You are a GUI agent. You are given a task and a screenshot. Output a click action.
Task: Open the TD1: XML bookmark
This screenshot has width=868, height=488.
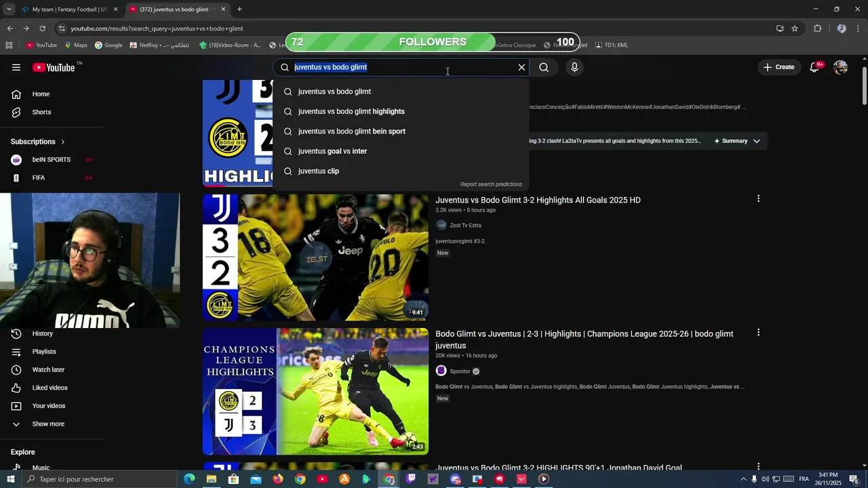(x=611, y=45)
